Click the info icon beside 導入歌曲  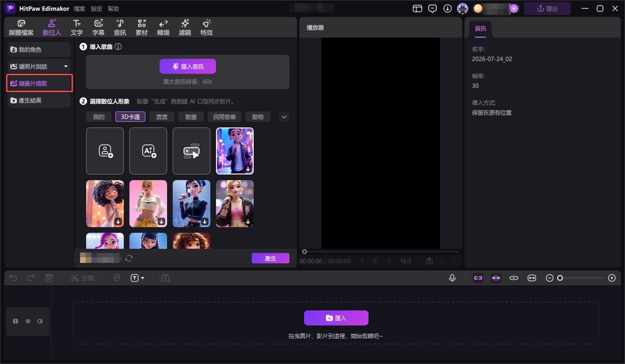tap(118, 47)
